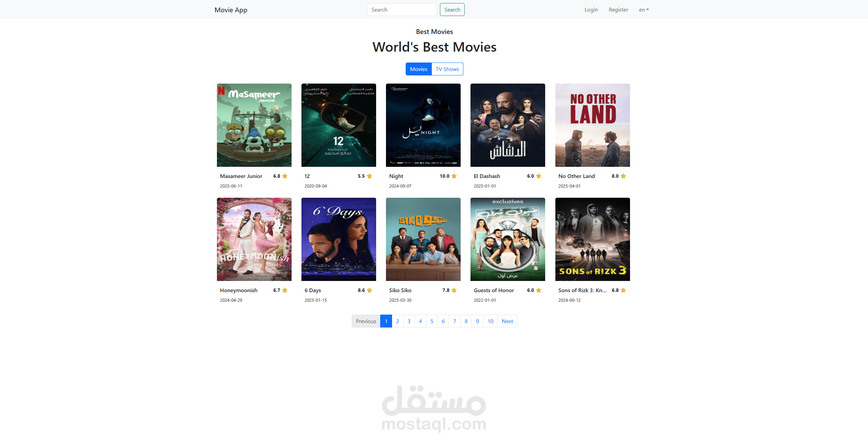Go to page 9
Image resolution: width=868 pixels, height=442 pixels.
[x=477, y=321]
